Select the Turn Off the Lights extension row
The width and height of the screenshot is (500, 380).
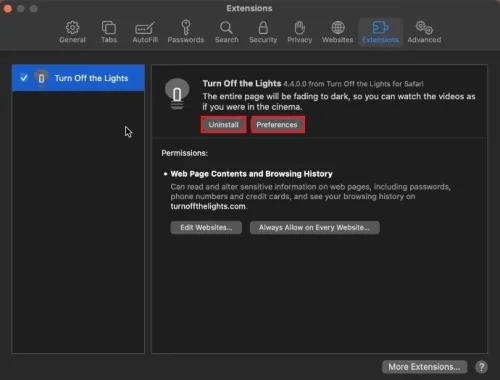tap(78, 78)
